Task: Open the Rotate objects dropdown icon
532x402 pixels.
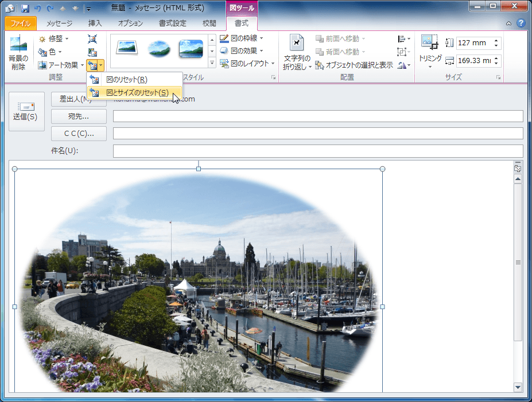Action: [404, 65]
